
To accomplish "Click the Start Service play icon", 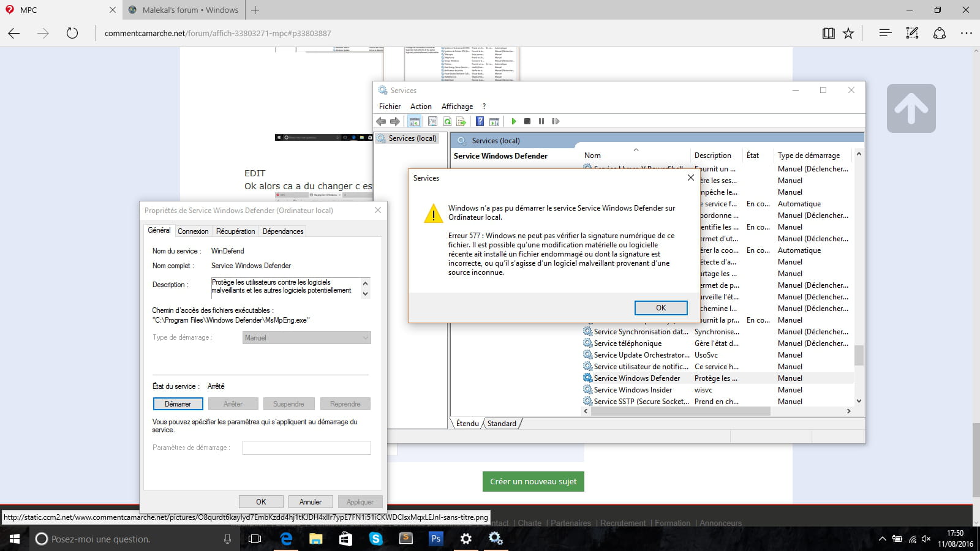I will (x=513, y=121).
